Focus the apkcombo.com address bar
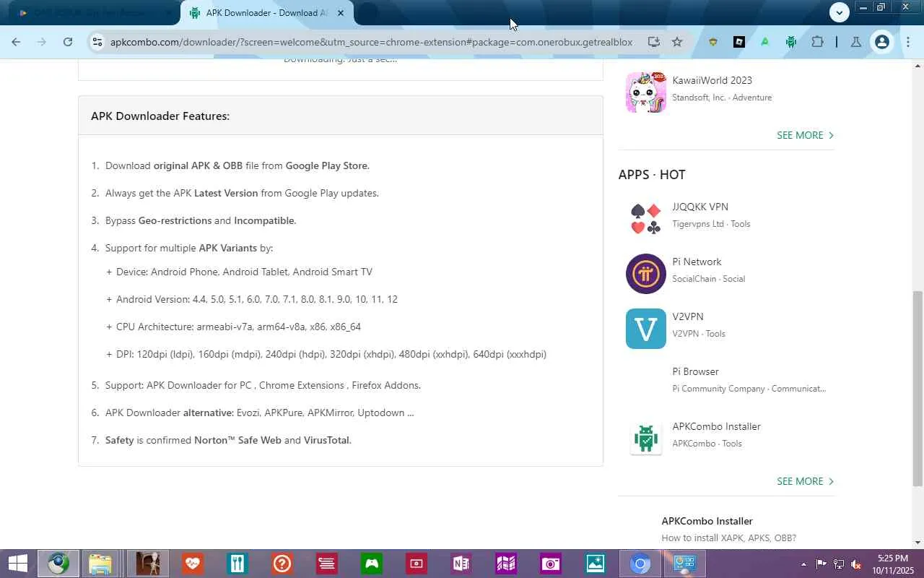Image resolution: width=924 pixels, height=578 pixels. point(371,42)
